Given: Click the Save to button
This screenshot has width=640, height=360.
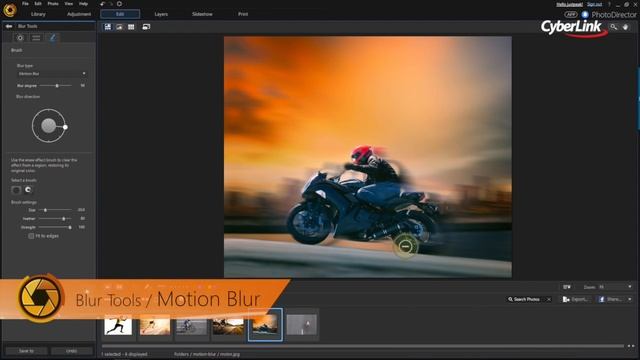Looking at the screenshot, I should (27, 351).
